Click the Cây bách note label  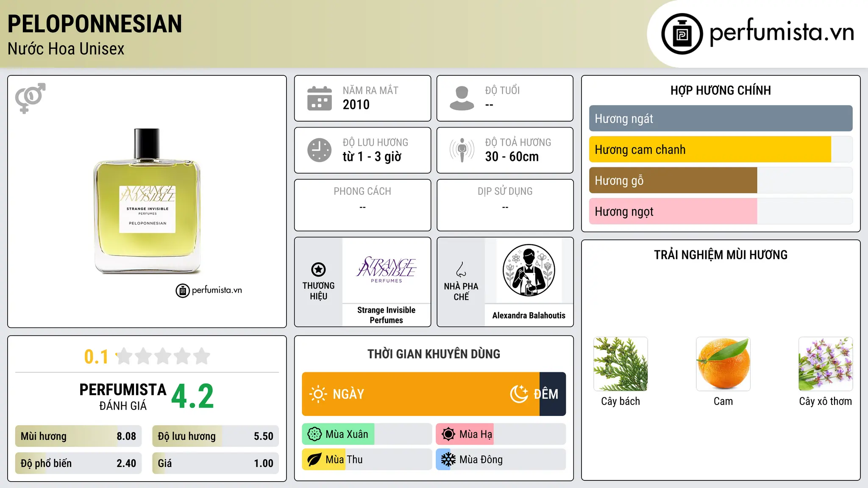click(x=620, y=402)
